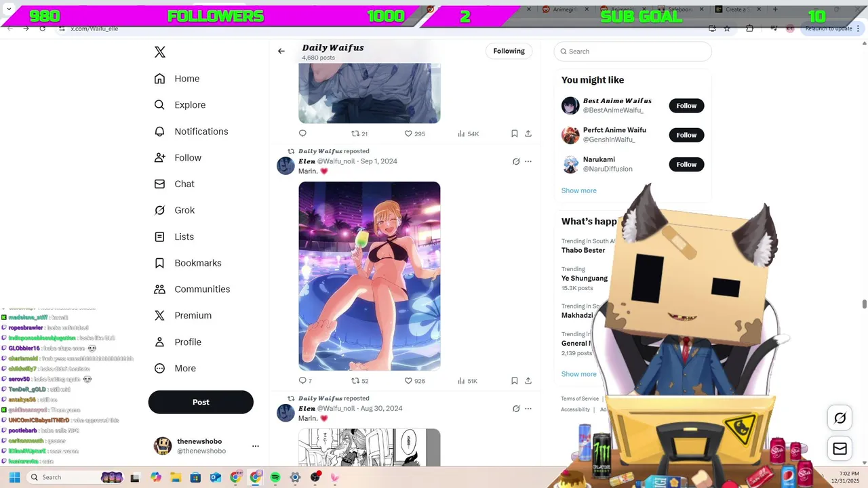Click the black Post button
868x488 pixels.
coord(201,402)
